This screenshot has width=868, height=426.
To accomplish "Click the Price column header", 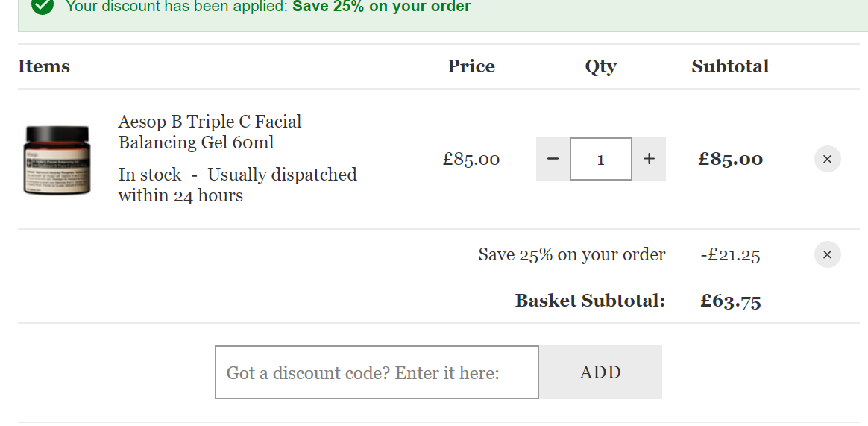I will tap(471, 66).
